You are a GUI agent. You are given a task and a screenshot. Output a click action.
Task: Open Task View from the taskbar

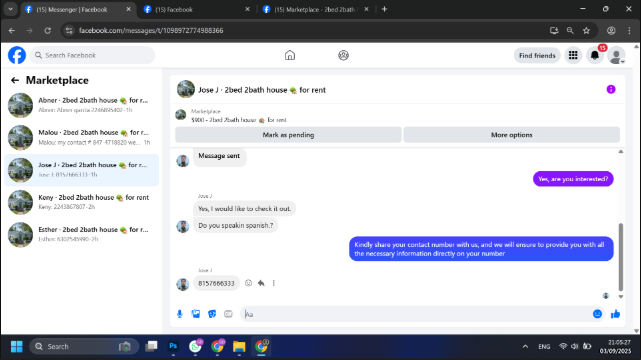(x=151, y=347)
